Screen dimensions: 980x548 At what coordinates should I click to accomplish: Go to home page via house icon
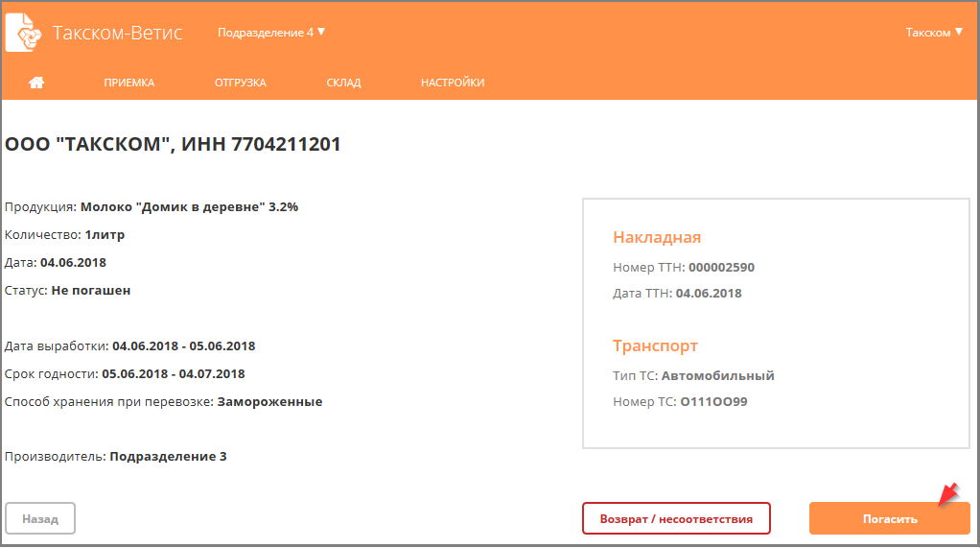pos(36,83)
